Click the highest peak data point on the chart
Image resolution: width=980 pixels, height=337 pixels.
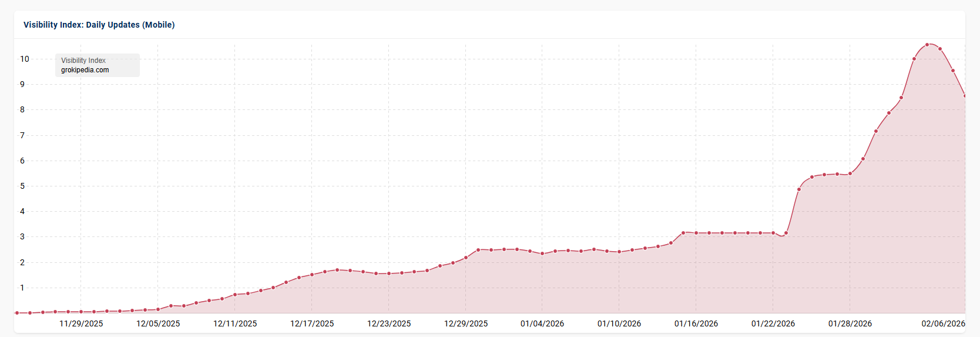(927, 45)
